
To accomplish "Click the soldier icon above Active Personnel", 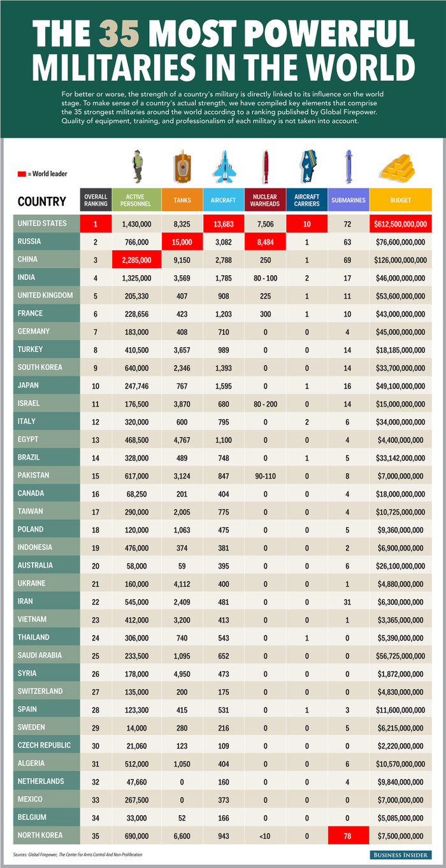I will click(136, 167).
